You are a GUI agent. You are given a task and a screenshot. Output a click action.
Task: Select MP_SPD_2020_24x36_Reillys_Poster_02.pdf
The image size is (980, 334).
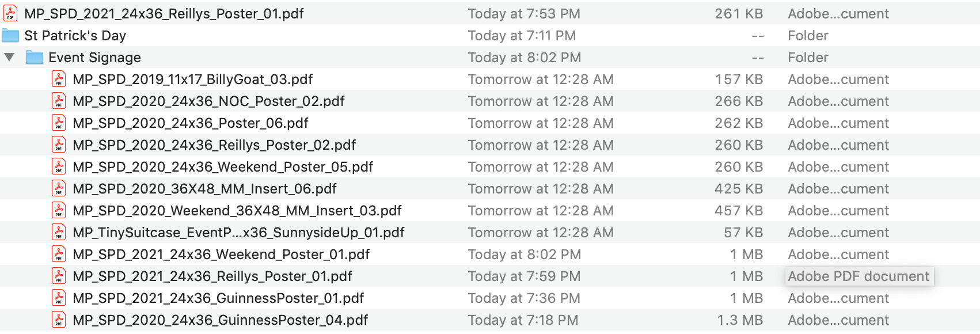(214, 145)
